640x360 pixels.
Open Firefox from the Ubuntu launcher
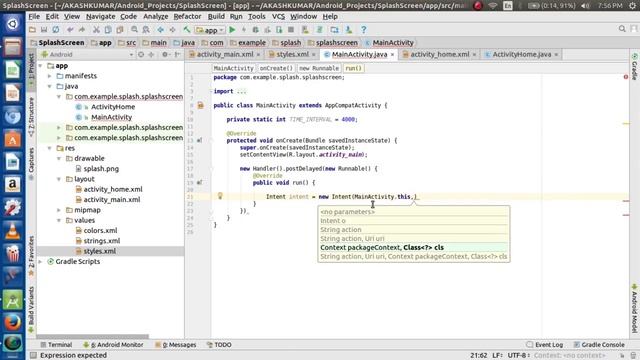(x=12, y=322)
